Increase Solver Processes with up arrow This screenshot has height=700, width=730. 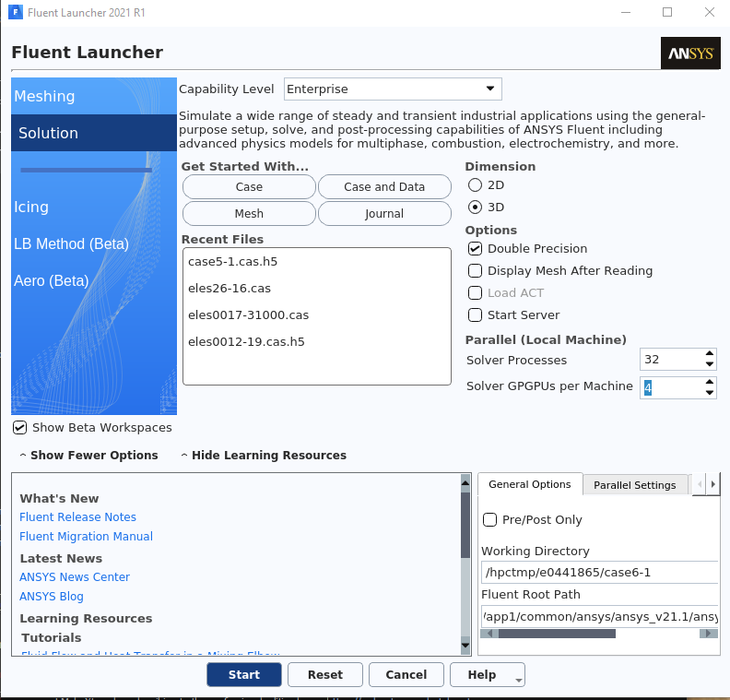tap(709, 354)
